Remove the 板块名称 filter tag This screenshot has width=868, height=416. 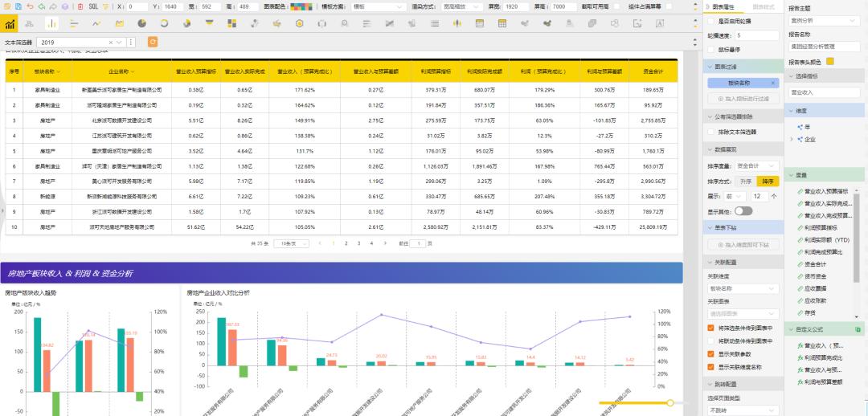pyautogui.click(x=773, y=83)
